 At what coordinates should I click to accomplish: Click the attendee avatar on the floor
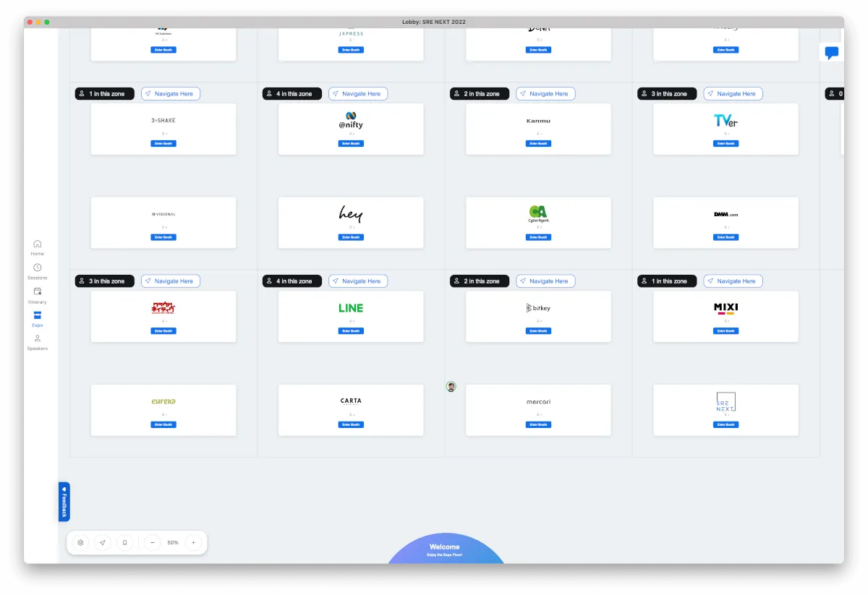451,387
